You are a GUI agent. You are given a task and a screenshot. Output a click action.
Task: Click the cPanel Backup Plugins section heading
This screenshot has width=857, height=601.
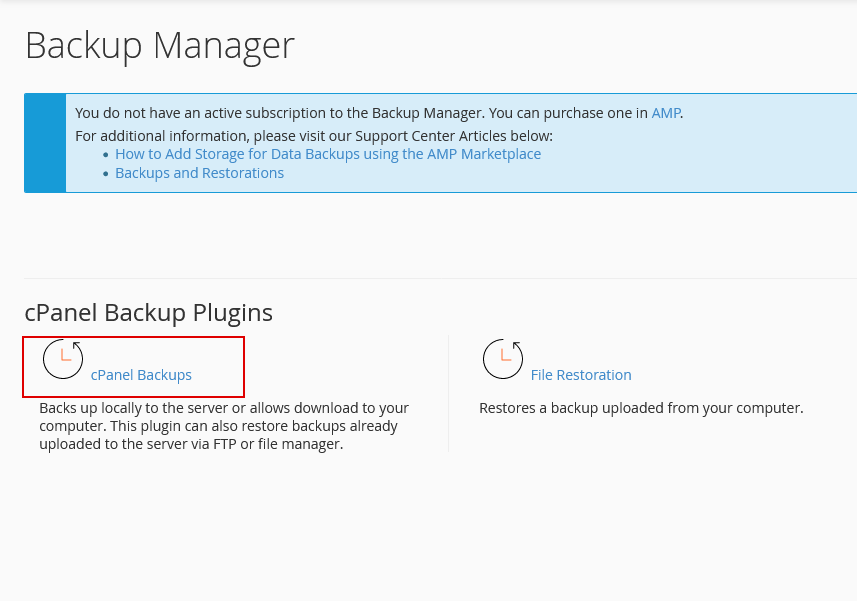(148, 313)
